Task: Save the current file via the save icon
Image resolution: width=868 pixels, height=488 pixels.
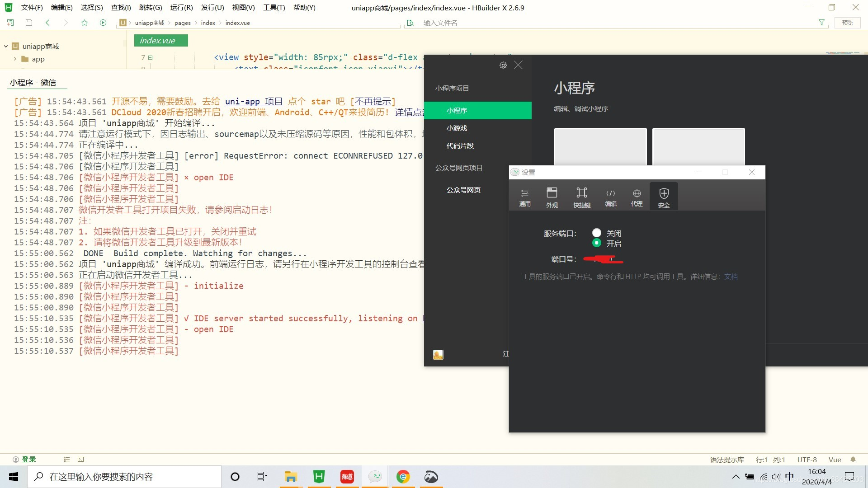Action: click(x=28, y=22)
